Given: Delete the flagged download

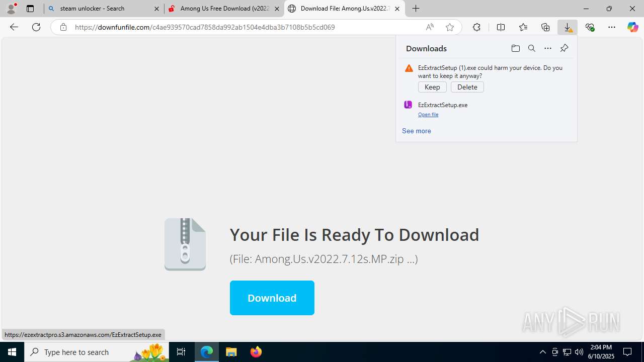Looking at the screenshot, I should pyautogui.click(x=467, y=87).
